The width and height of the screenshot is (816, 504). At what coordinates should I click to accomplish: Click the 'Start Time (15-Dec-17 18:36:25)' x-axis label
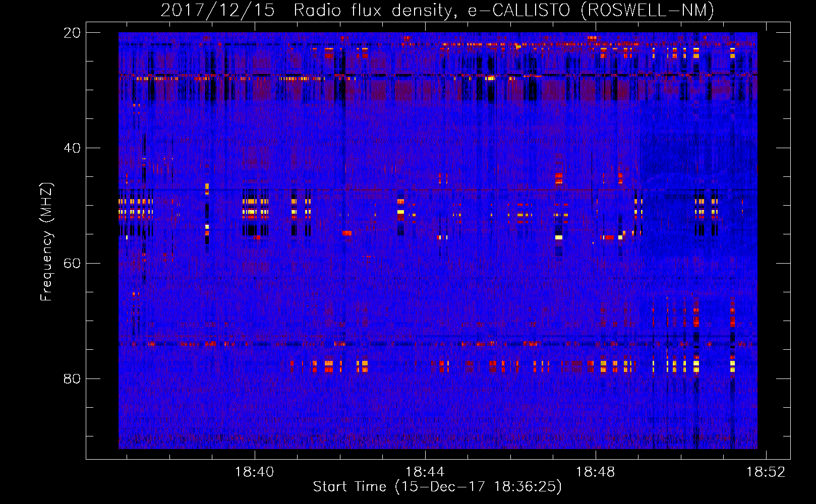point(437,487)
